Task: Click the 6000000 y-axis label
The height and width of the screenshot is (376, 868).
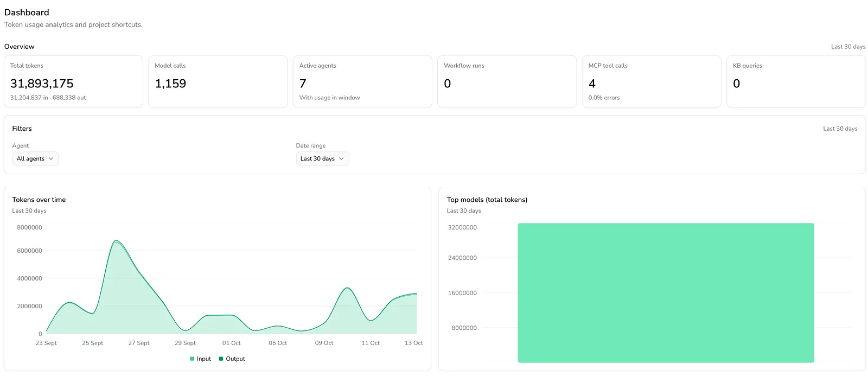Action: (x=29, y=251)
